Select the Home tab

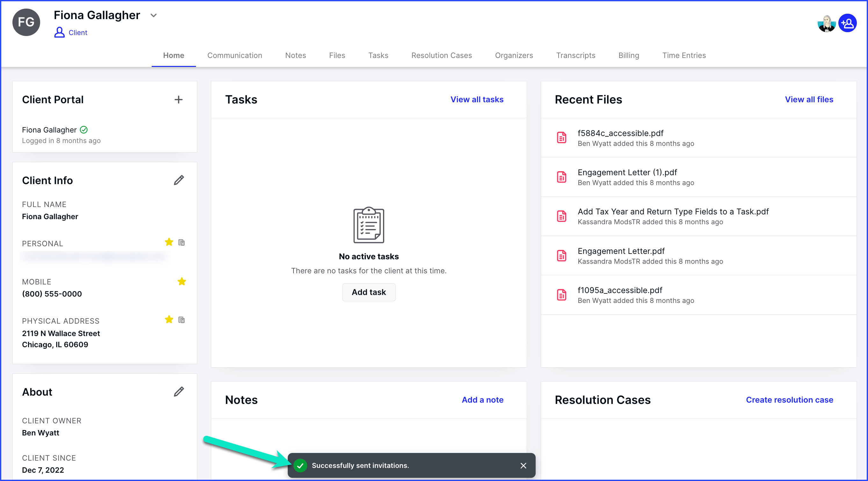pyautogui.click(x=174, y=55)
